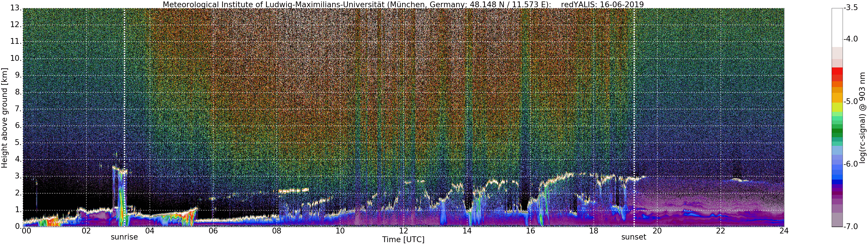Click the time tick label '00'
The width and height of the screenshot is (868, 245).
click(x=26, y=231)
